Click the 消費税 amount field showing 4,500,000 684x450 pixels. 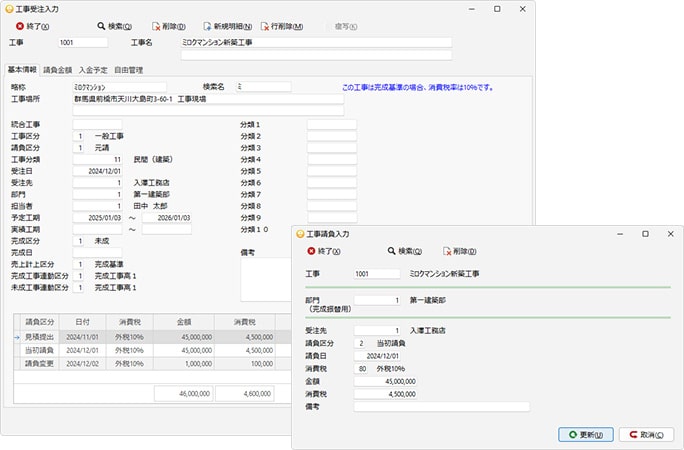[x=385, y=394]
